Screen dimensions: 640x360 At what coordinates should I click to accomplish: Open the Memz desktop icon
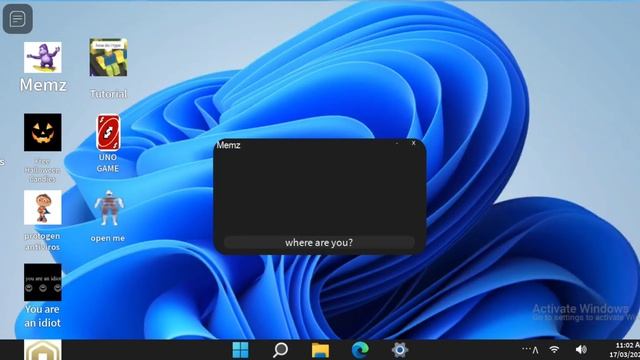42,58
